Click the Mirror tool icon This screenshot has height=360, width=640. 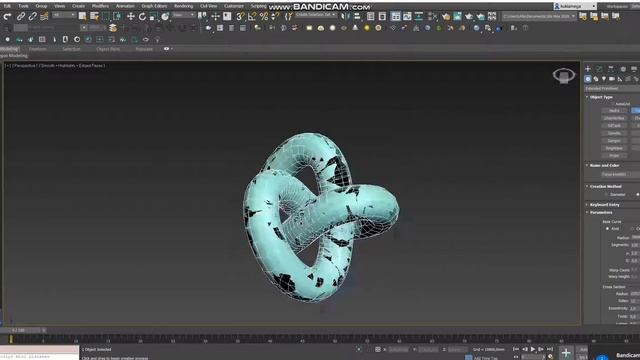pos(346,16)
